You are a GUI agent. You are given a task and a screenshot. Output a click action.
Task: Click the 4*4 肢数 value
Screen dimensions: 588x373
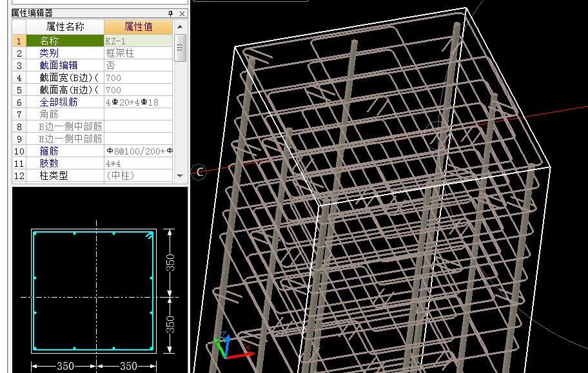pyautogui.click(x=138, y=164)
